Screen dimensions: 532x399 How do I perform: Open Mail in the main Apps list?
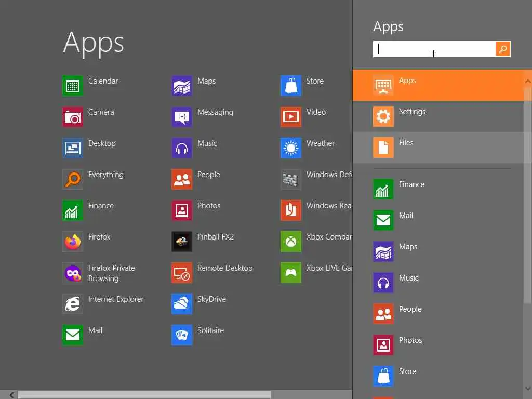click(x=73, y=335)
